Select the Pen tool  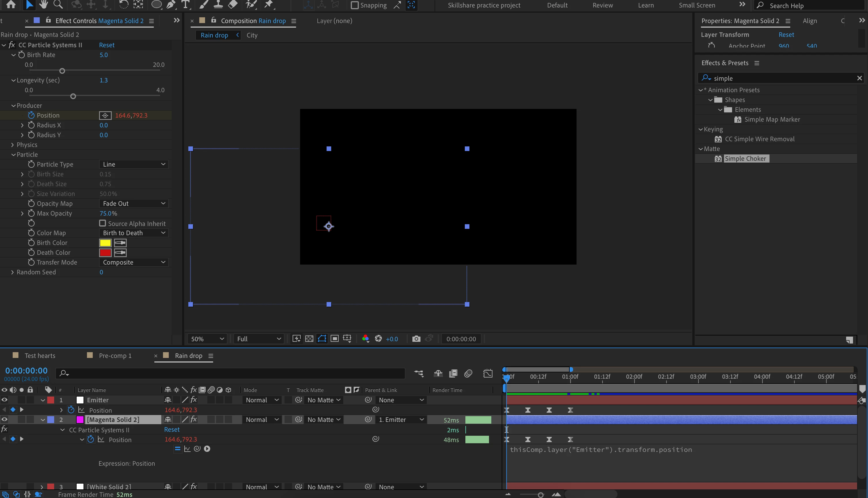click(x=170, y=4)
